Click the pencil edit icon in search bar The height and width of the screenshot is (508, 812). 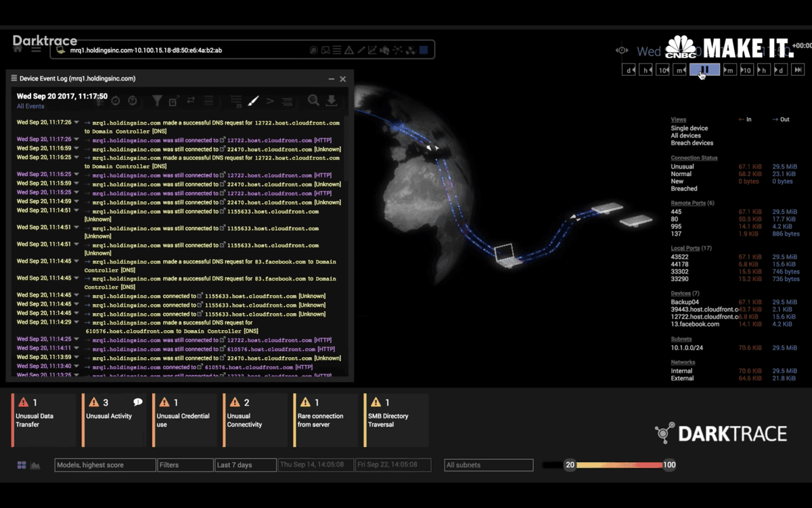click(360, 50)
